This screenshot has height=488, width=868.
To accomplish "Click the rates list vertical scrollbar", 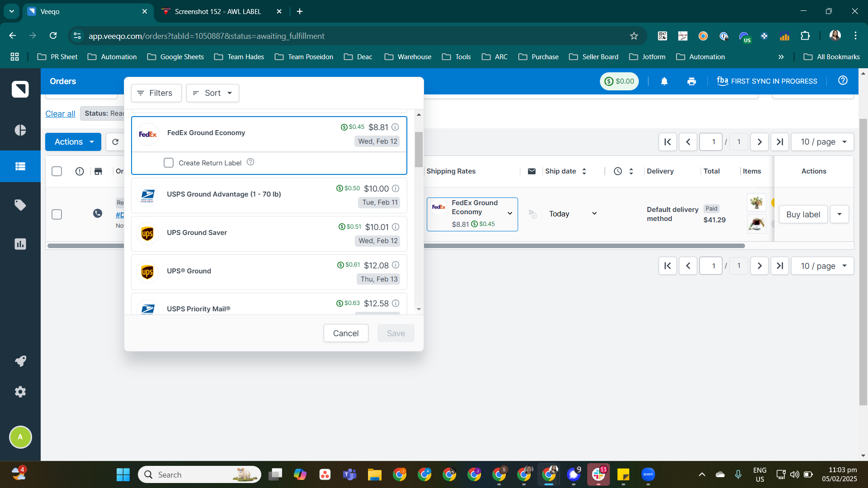I will click(x=419, y=149).
